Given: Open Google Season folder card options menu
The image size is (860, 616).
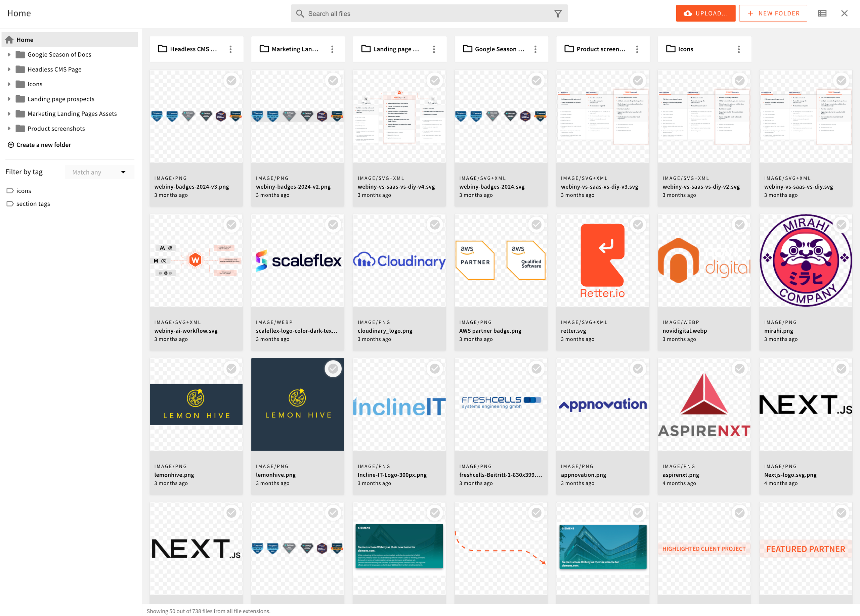Looking at the screenshot, I should (535, 49).
